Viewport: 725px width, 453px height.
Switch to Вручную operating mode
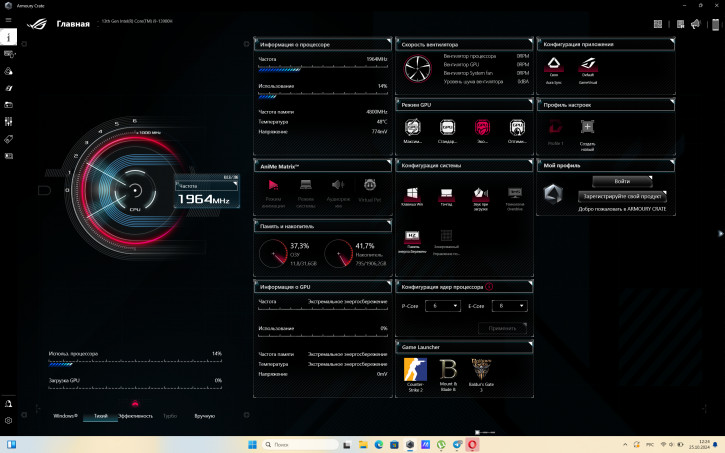coord(204,416)
